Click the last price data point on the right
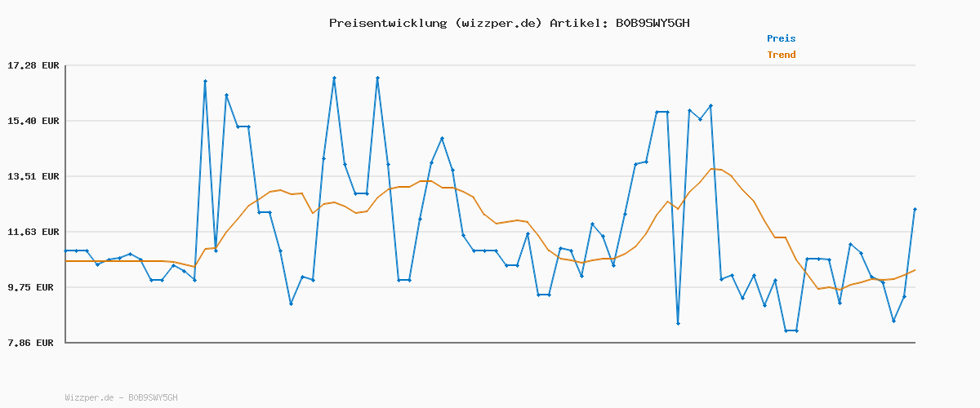Image resolution: width=980 pixels, height=408 pixels. [915, 210]
